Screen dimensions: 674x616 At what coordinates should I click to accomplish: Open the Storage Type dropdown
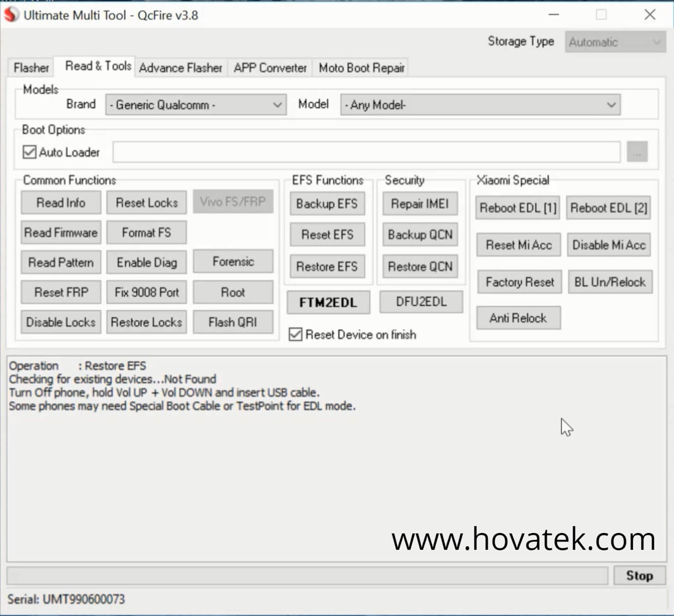[x=615, y=42]
